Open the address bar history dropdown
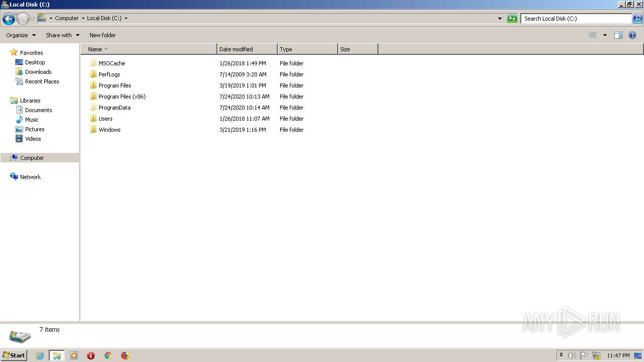The image size is (644, 362). (500, 19)
